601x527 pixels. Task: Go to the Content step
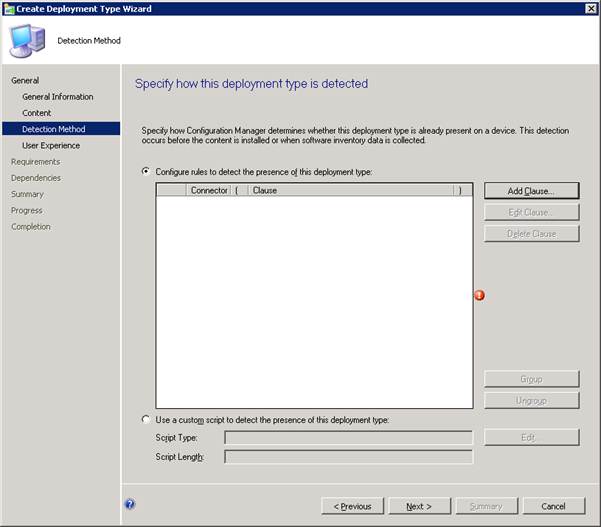coord(36,113)
